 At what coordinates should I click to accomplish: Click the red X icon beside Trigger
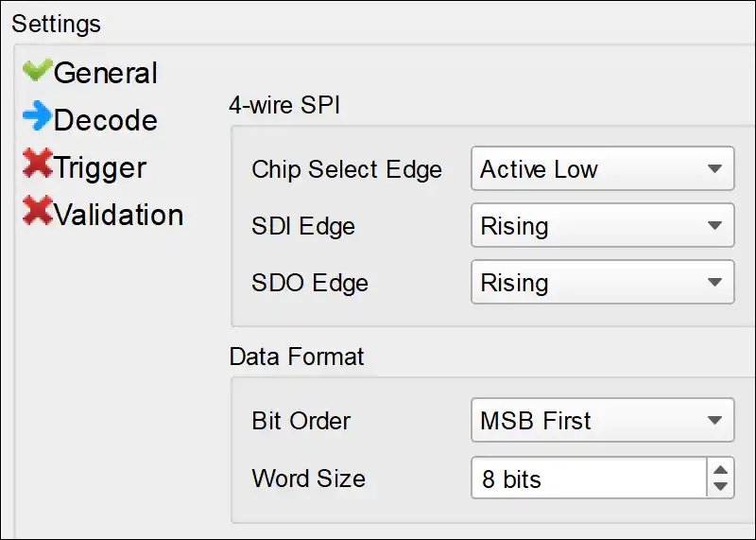click(x=37, y=165)
